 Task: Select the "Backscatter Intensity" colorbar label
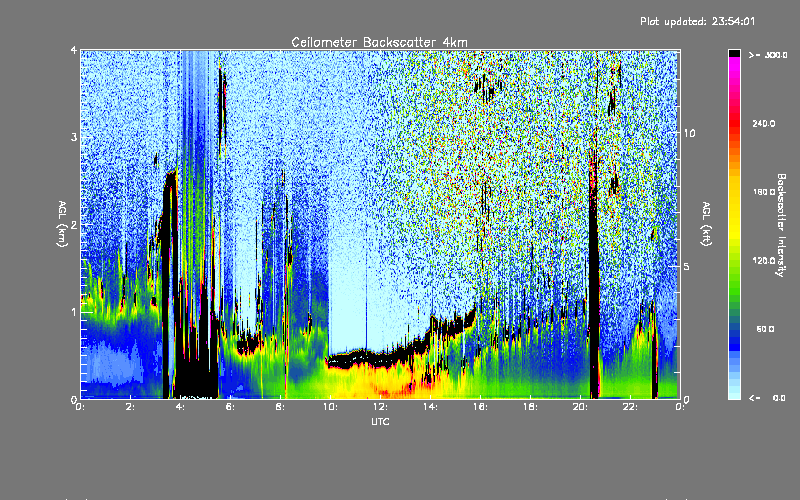(781, 225)
